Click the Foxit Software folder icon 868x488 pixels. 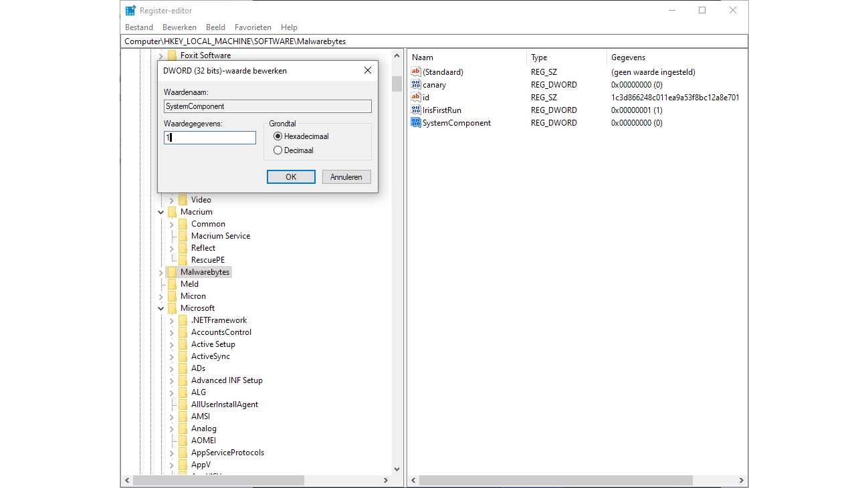172,55
